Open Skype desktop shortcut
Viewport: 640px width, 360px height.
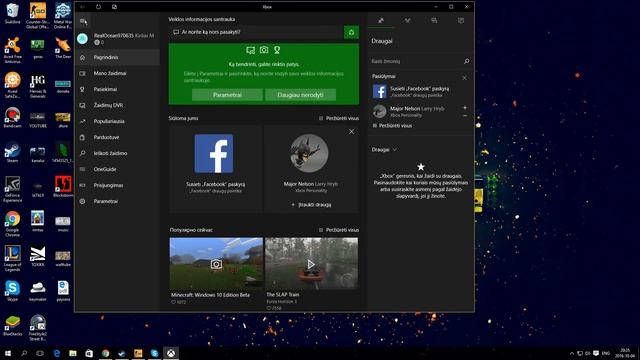(x=12, y=291)
